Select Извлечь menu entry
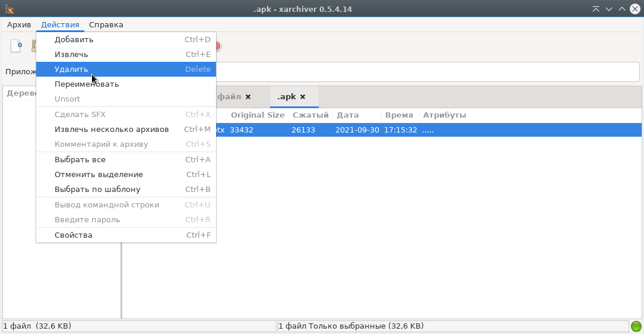The height and width of the screenshot is (334, 644). (71, 55)
